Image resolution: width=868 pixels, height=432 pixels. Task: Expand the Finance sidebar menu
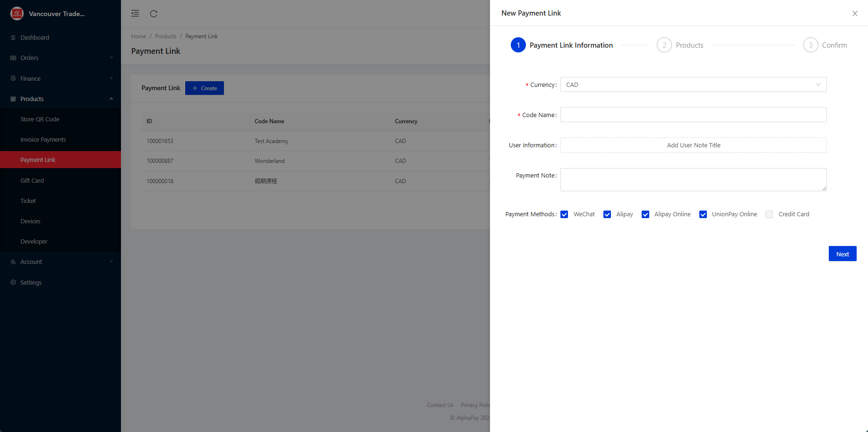tap(60, 78)
